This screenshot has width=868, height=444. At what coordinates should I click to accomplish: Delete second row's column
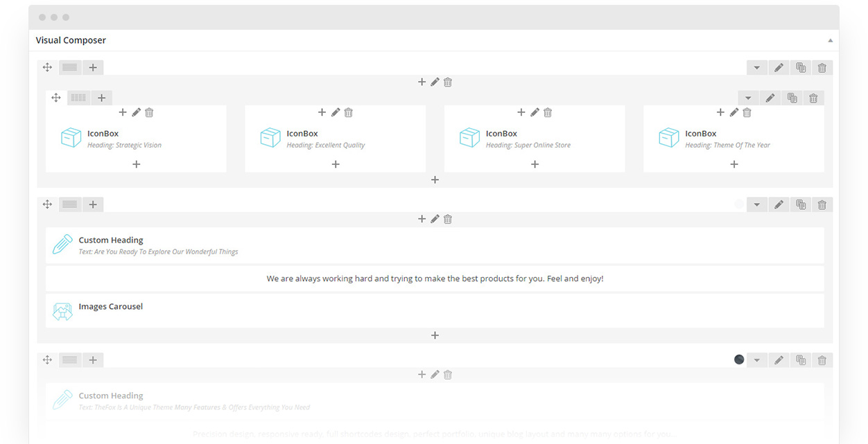(x=448, y=219)
